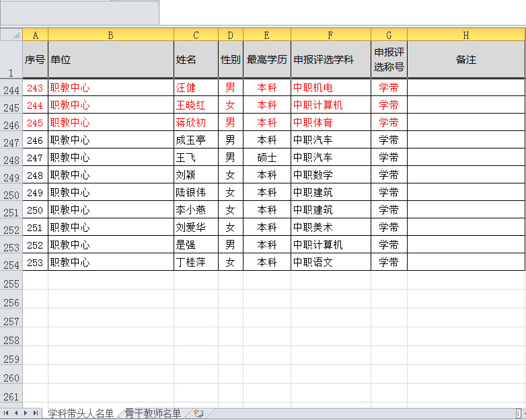Viewport: 526px width, 420px height.
Task: Click the previous sheet navigation arrow
Action: (15, 413)
